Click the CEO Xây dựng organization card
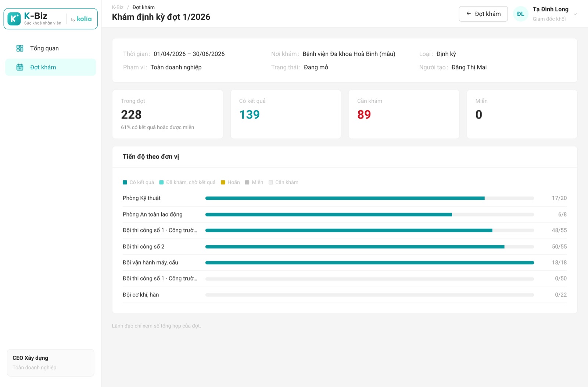This screenshot has width=588, height=387. click(51, 363)
